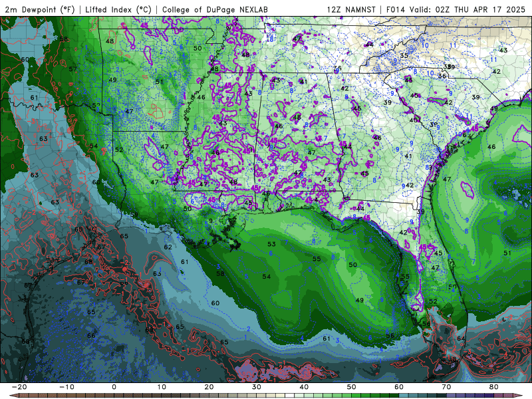Click the "Lifted Index (°C)" header label
The height and width of the screenshot is (399, 532).
pyautogui.click(x=118, y=9)
